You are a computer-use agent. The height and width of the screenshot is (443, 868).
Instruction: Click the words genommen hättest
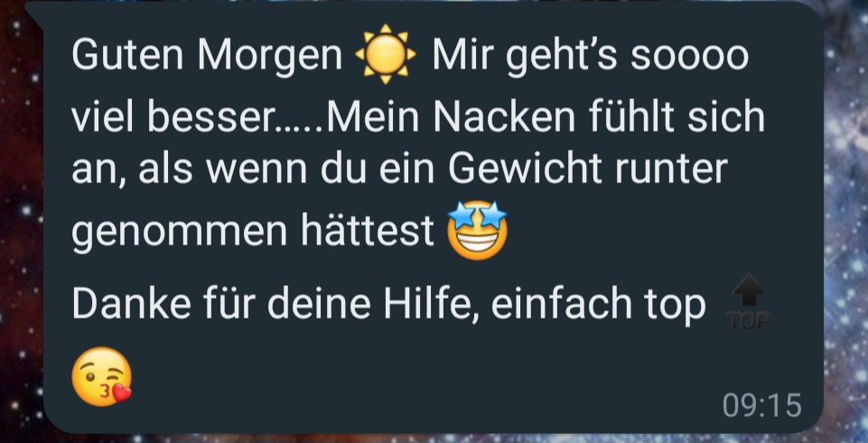253,232
